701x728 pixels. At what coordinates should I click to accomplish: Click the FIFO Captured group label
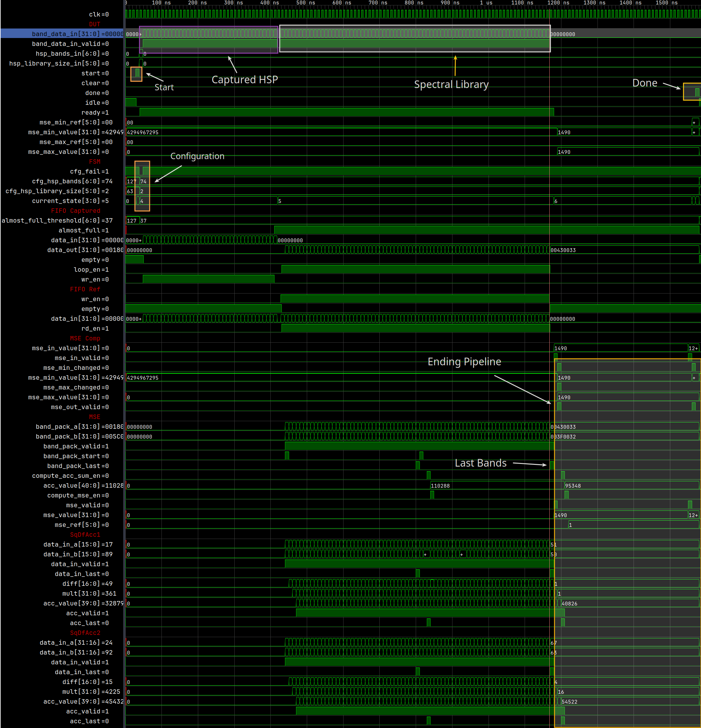tap(76, 211)
